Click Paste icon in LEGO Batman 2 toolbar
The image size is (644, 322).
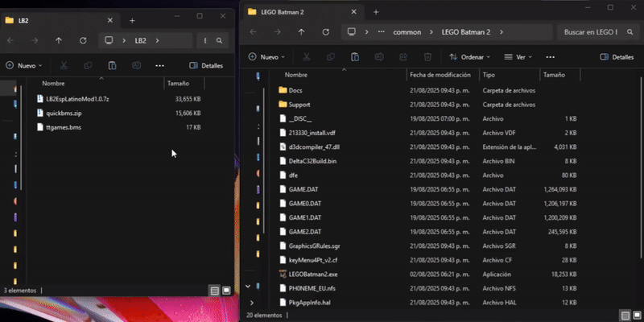[x=355, y=57]
